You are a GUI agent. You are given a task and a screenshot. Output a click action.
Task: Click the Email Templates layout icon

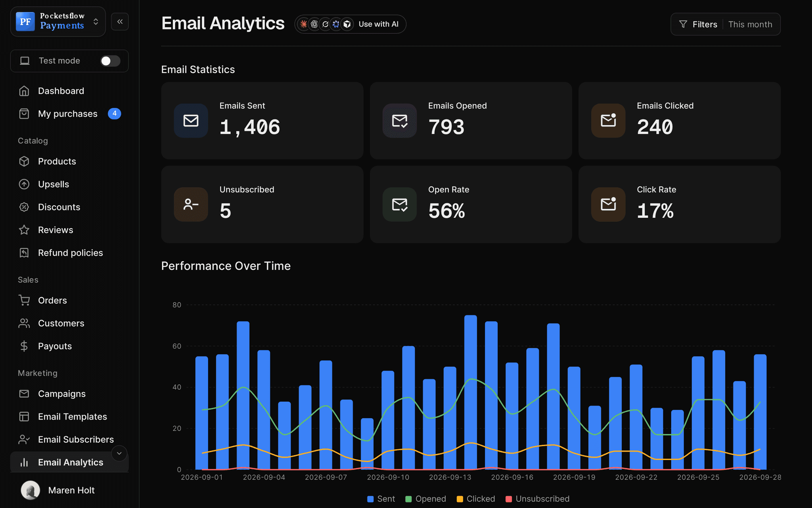(x=24, y=417)
